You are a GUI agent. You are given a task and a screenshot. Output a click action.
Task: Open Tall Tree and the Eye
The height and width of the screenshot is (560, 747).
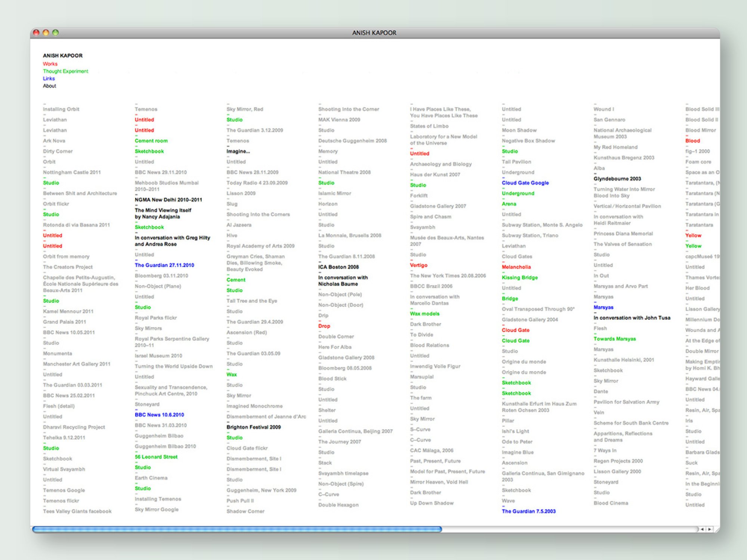(252, 301)
